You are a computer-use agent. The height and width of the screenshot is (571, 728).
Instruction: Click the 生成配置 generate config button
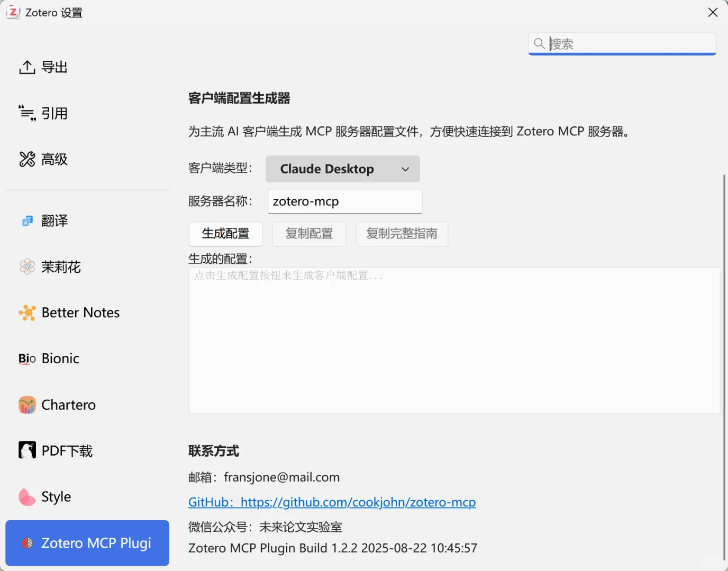click(x=225, y=234)
